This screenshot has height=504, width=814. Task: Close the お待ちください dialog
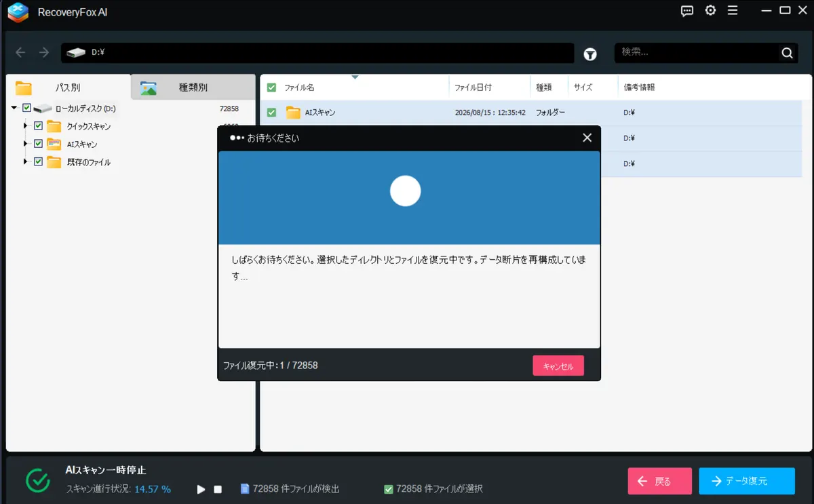click(x=587, y=138)
